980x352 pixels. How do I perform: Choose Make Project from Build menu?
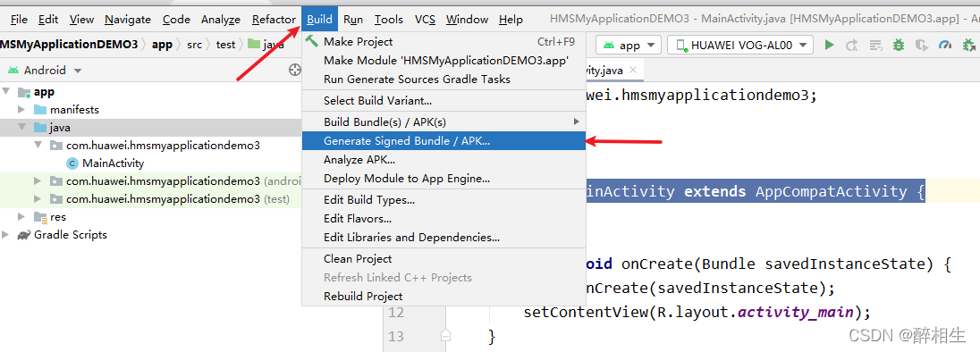[444, 42]
